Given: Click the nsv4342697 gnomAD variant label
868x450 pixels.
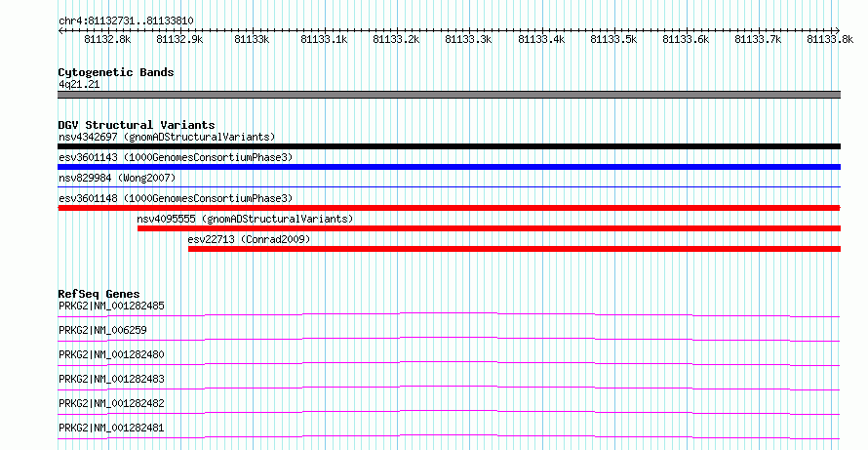Looking at the screenshot, I should coord(167,137).
